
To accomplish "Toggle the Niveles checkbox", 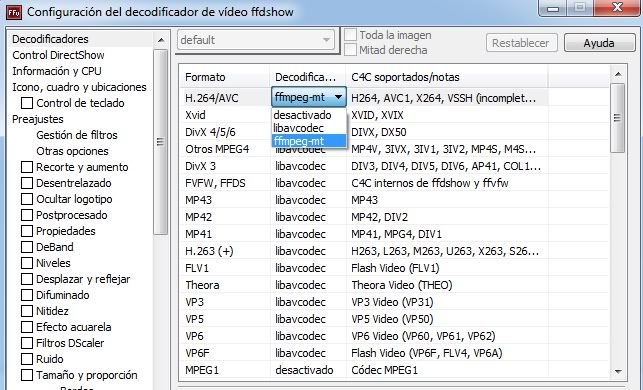I will pyautogui.click(x=27, y=263).
